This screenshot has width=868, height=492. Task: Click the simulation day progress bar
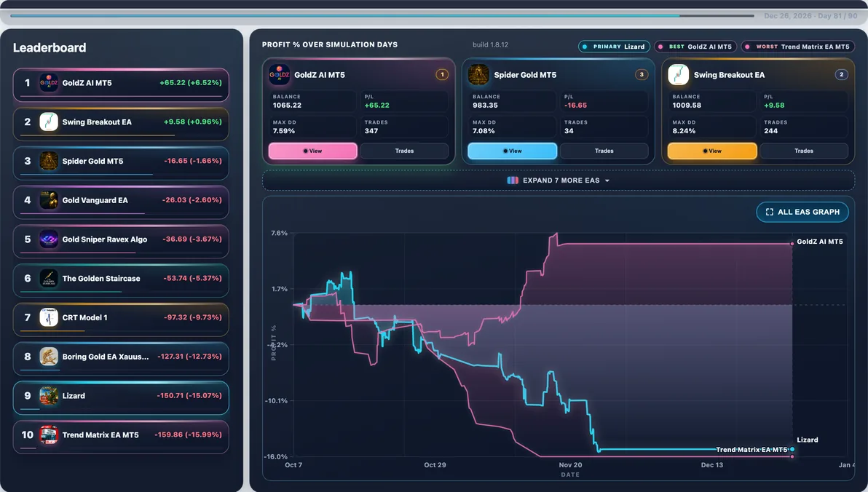[x=382, y=16]
